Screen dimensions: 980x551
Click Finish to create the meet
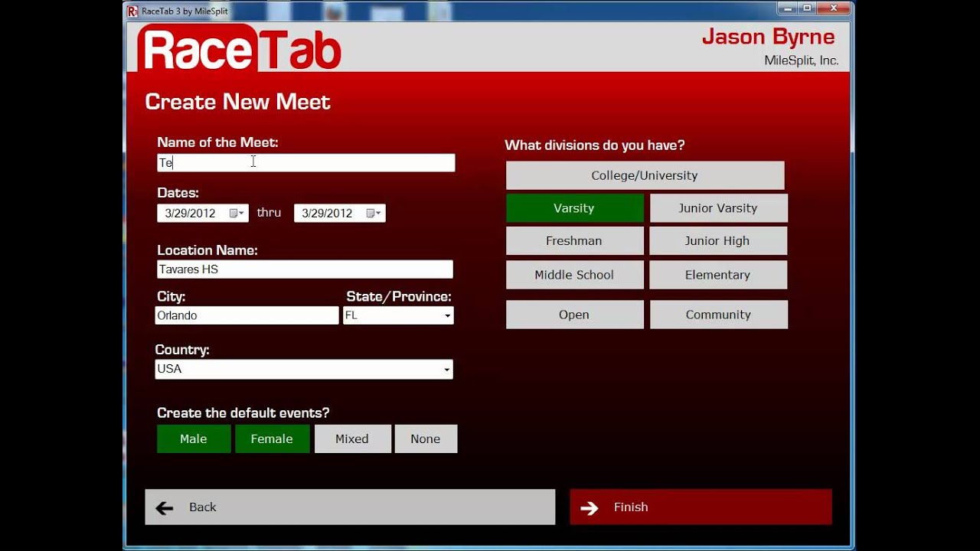pyautogui.click(x=701, y=507)
